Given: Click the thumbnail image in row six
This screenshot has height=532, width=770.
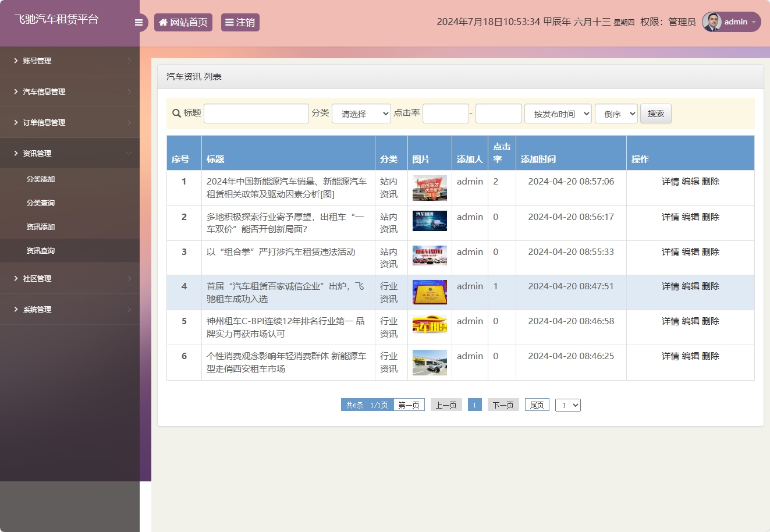Looking at the screenshot, I should 429,362.
